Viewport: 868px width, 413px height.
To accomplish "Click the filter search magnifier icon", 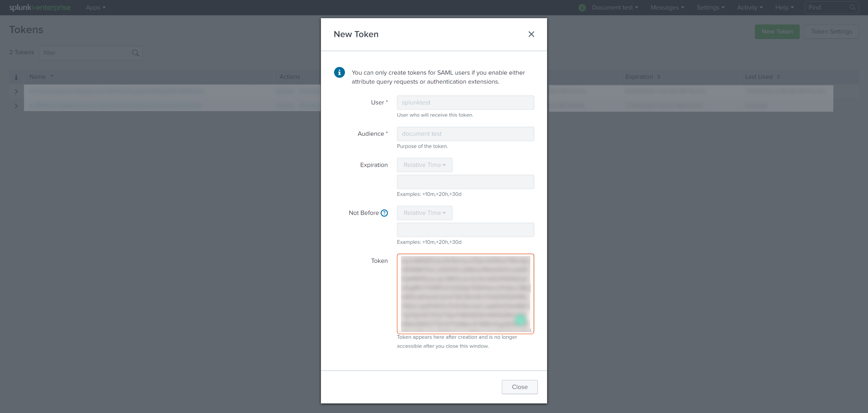I will 135,53.
